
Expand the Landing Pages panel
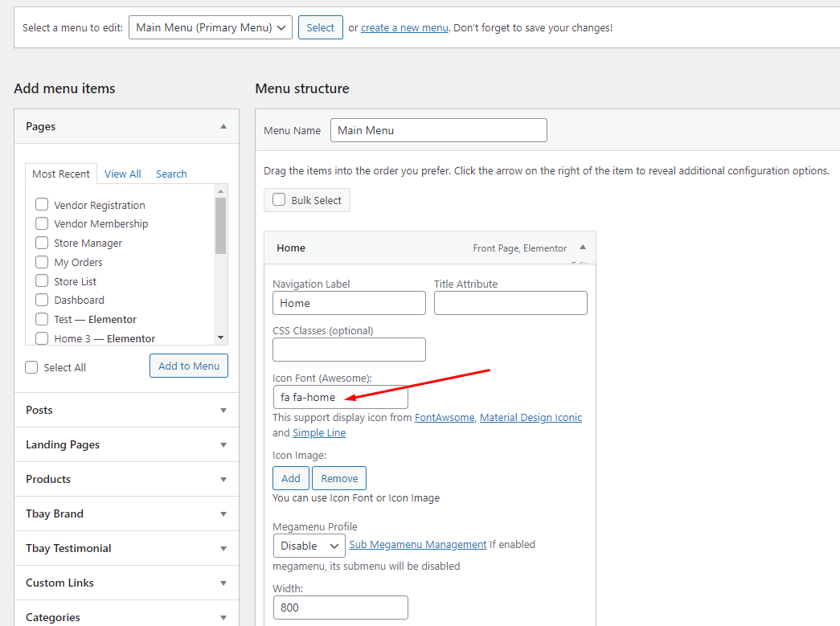tap(223, 445)
